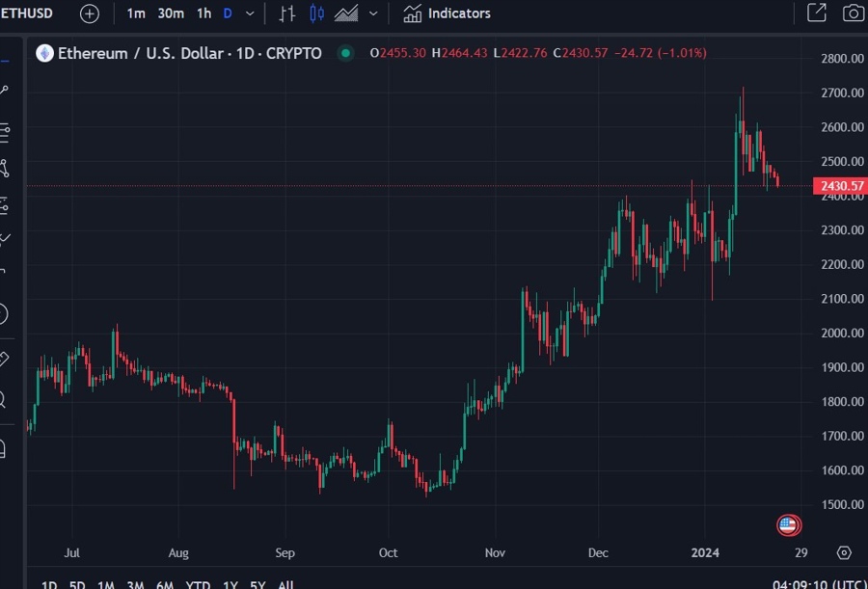Select the brush drawing tool in sidebar
Image resolution: width=868 pixels, height=589 pixels.
click(x=3, y=239)
